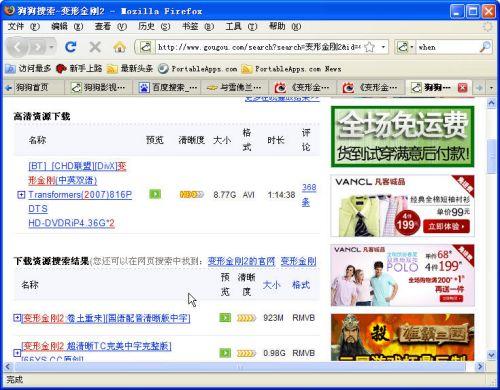This screenshot has height=390, width=500.
Task: Open the 编辑 menu
Action: pyautogui.click(x=67, y=26)
